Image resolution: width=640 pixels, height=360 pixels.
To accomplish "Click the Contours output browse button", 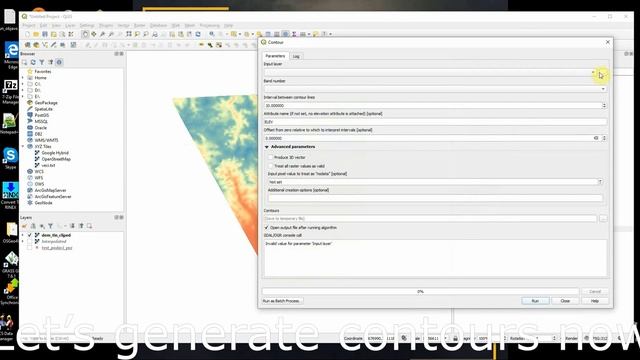I will coord(603,219).
